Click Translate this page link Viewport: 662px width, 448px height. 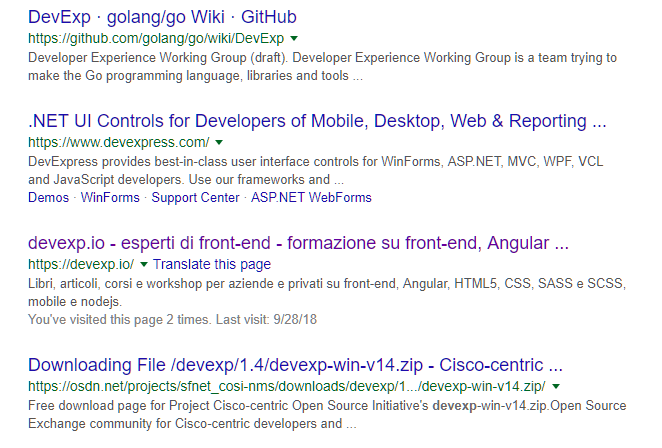pyautogui.click(x=212, y=265)
